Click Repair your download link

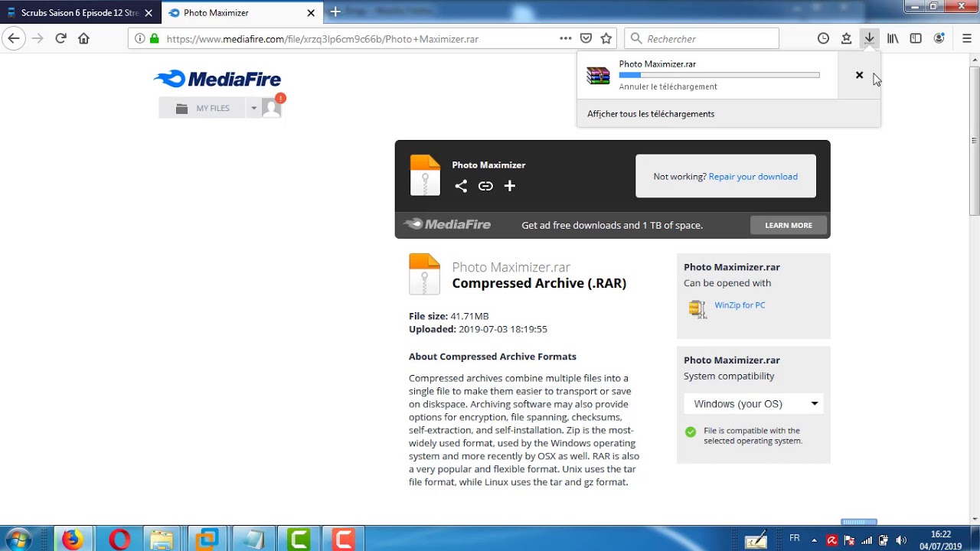tap(753, 177)
